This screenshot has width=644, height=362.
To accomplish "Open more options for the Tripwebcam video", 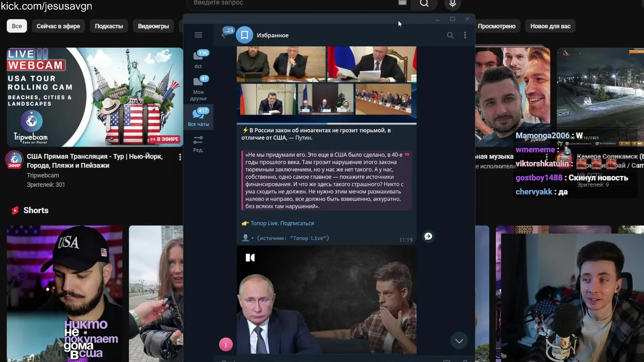I will [x=180, y=157].
